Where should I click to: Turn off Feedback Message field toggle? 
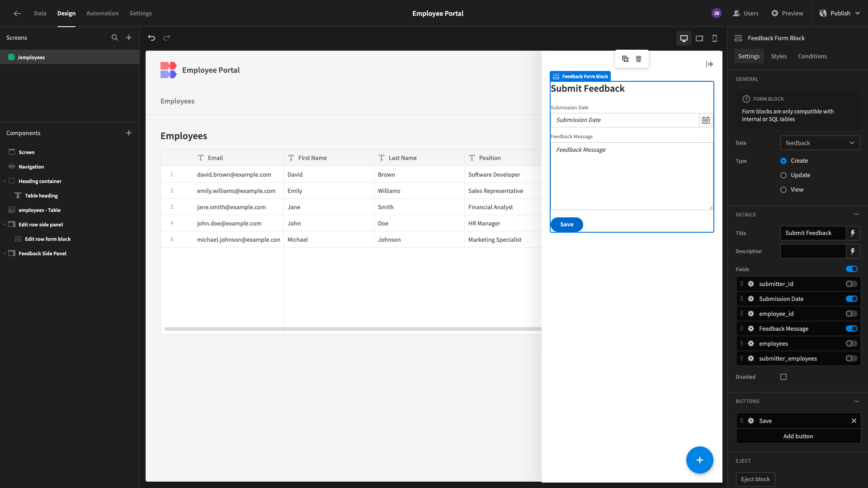point(851,328)
